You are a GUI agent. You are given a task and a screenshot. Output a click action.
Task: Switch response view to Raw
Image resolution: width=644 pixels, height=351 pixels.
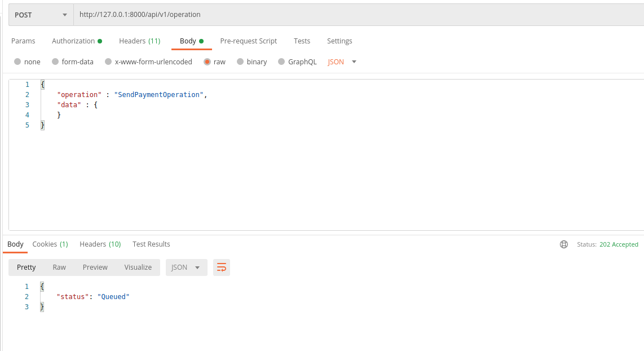click(x=59, y=267)
